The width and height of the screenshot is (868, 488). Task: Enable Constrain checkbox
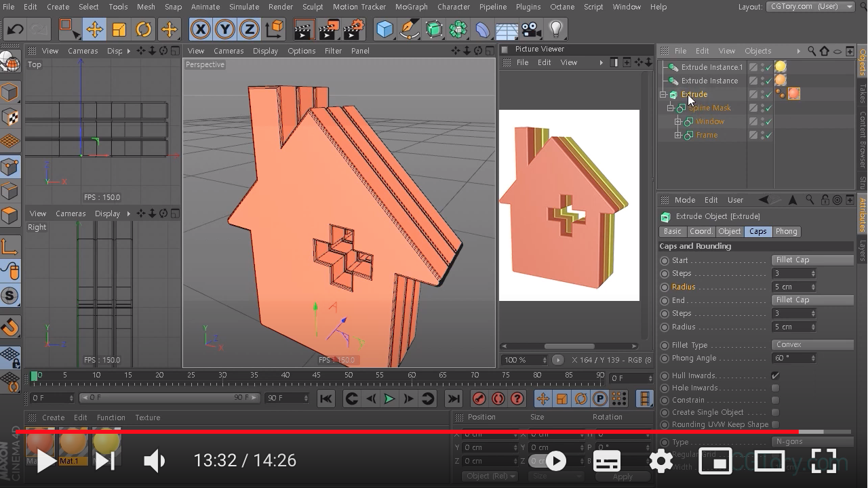[x=775, y=400]
